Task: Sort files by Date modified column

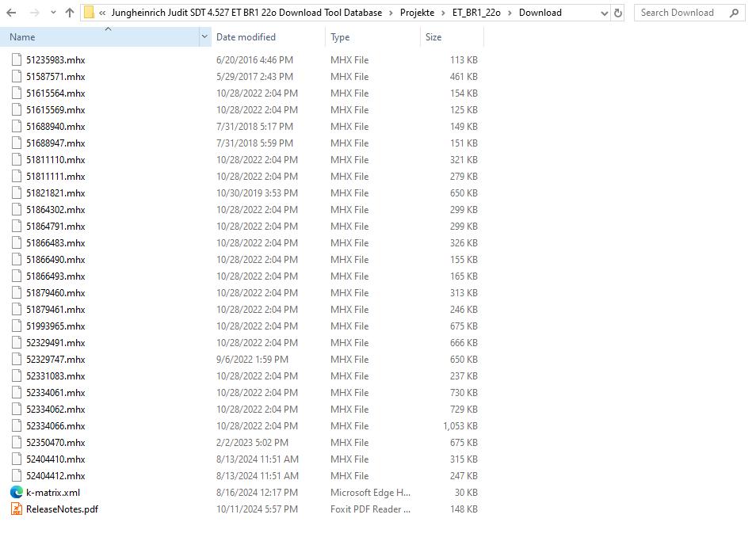Action: pos(246,37)
